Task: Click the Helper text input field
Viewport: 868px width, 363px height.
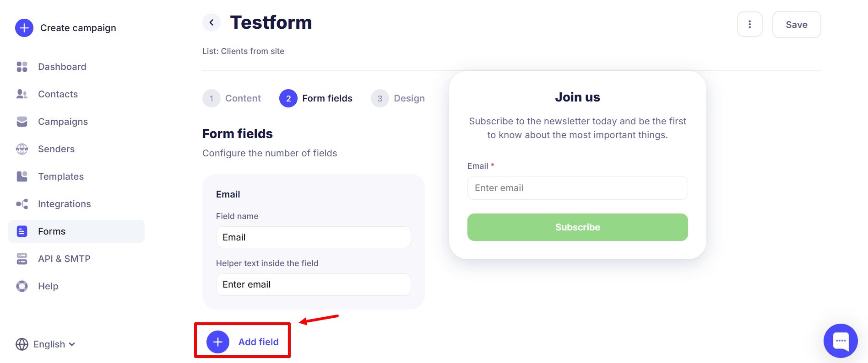Action: [313, 284]
